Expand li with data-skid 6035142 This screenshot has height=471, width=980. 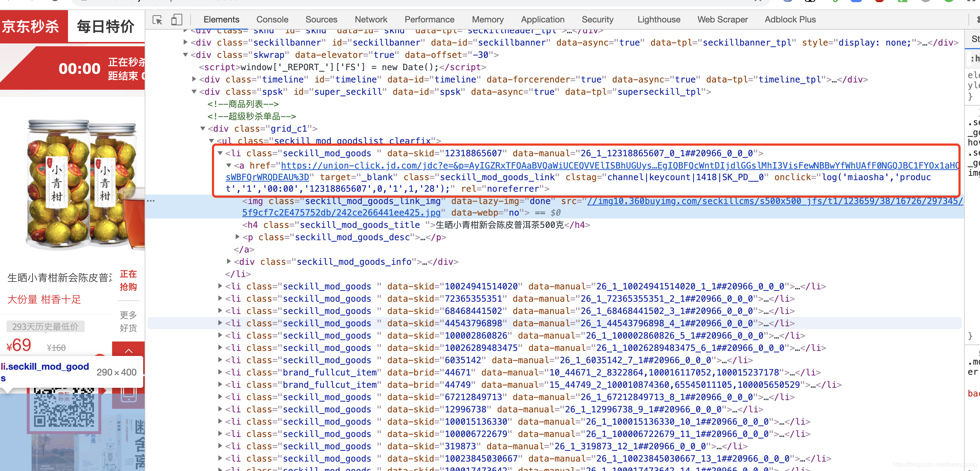click(x=220, y=360)
